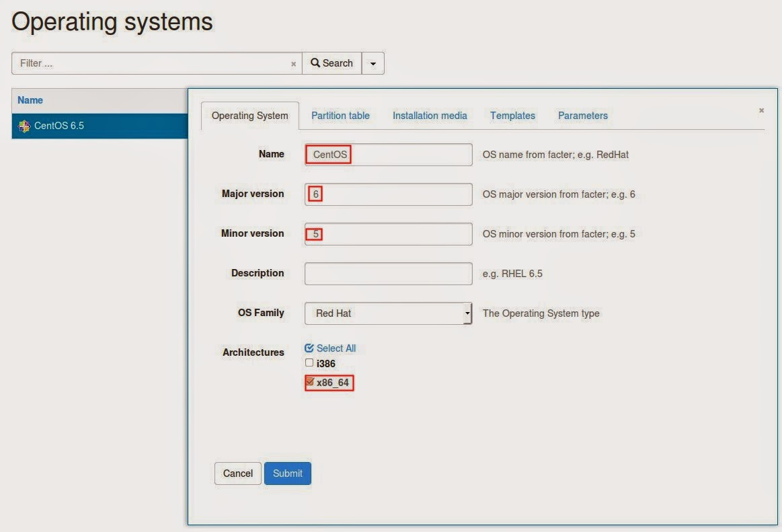This screenshot has height=532, width=782.
Task: Click the Name input field
Action: pyautogui.click(x=388, y=155)
